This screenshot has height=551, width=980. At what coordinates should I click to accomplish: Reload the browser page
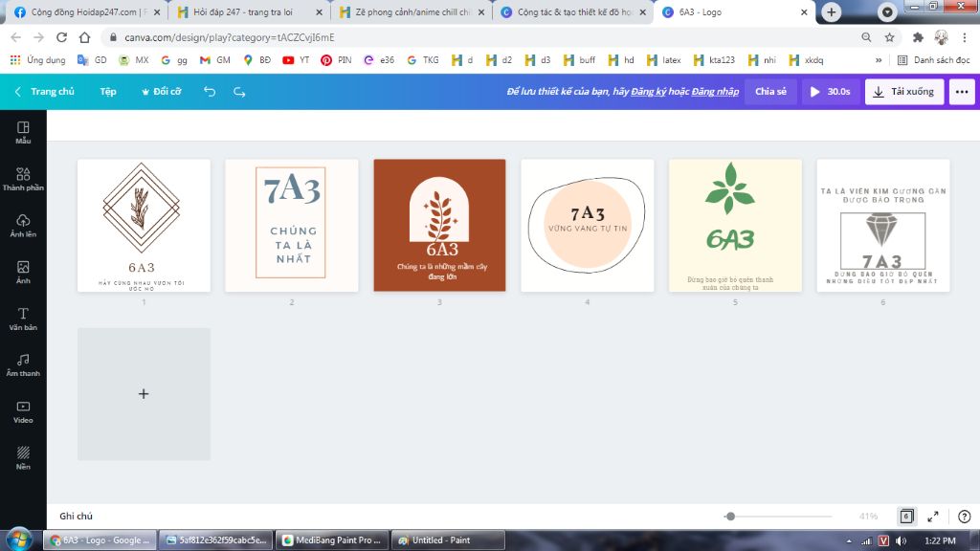pos(61,37)
